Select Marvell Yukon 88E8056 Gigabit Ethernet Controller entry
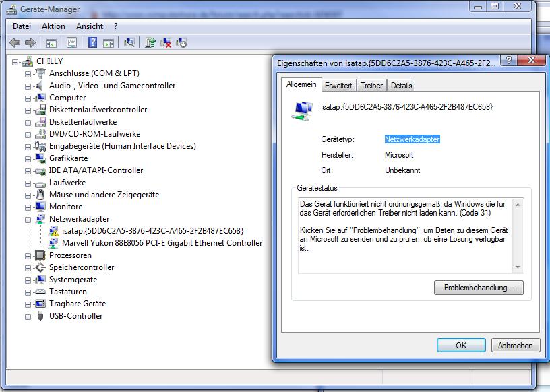The height and width of the screenshot is (392, 550). [x=162, y=243]
